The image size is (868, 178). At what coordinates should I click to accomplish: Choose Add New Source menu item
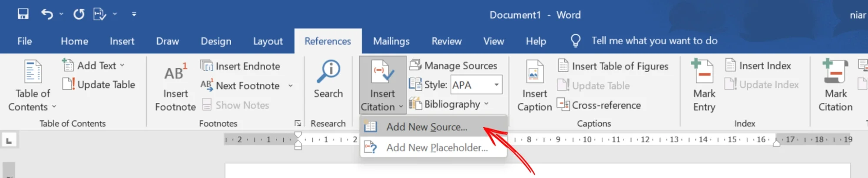coord(427,127)
